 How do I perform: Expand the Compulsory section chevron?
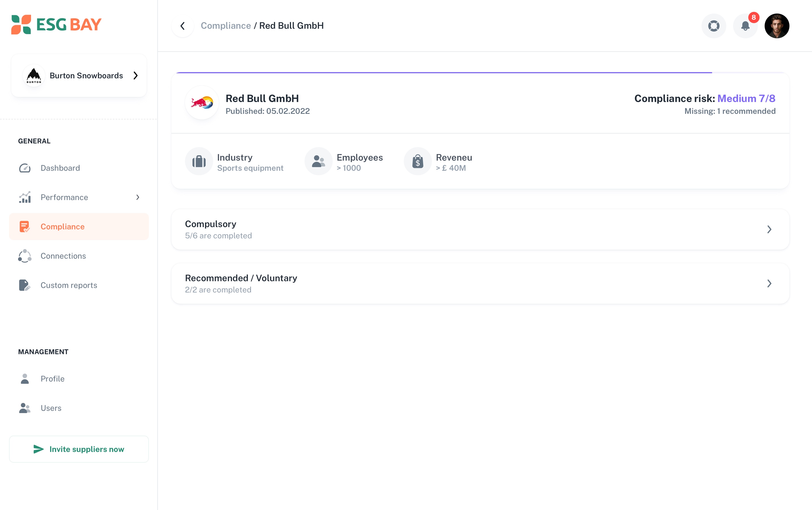pyautogui.click(x=769, y=229)
